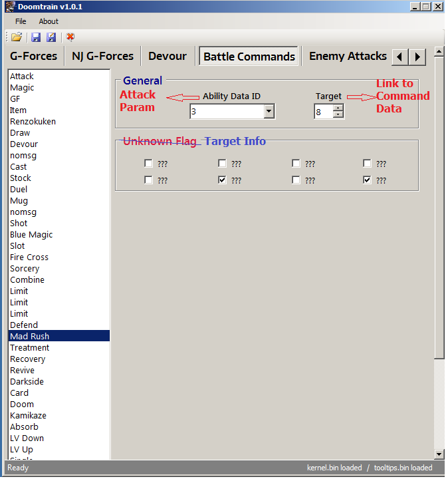Select Darkside in the command list
The height and width of the screenshot is (479, 448).
click(x=59, y=381)
